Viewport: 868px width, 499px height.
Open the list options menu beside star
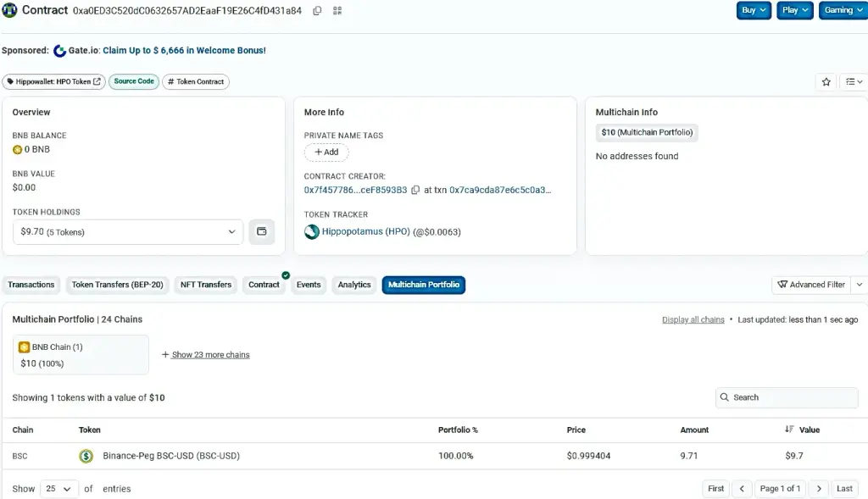click(854, 82)
